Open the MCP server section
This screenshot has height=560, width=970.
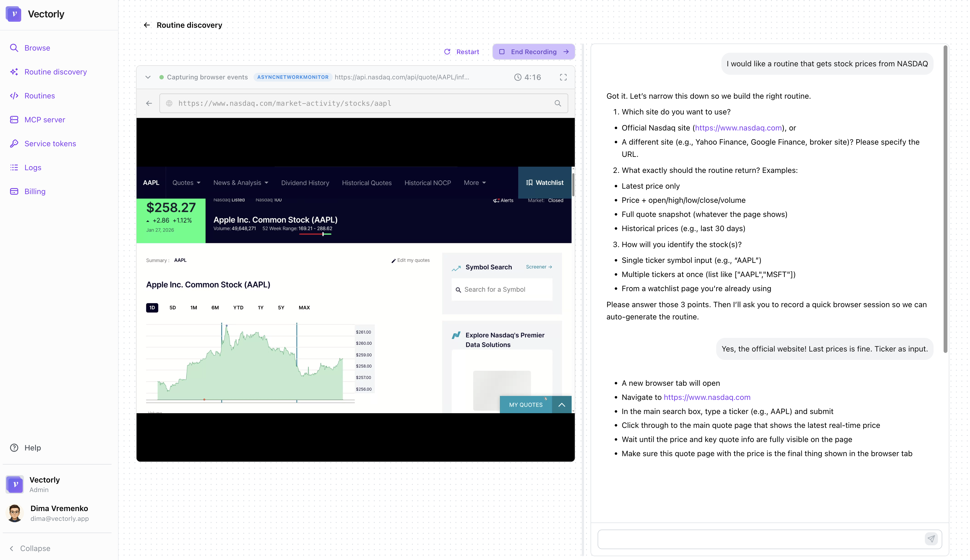tap(45, 120)
